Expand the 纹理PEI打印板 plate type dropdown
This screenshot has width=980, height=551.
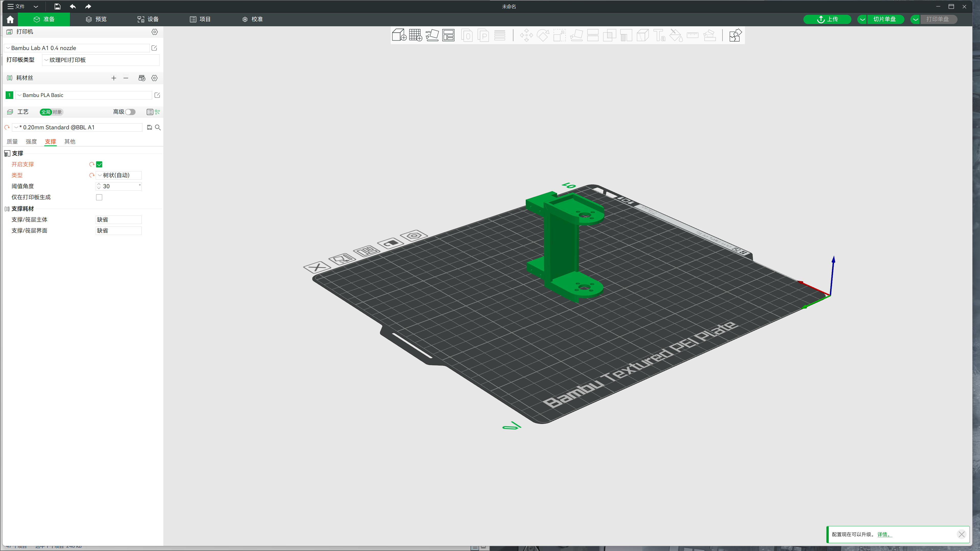click(101, 60)
